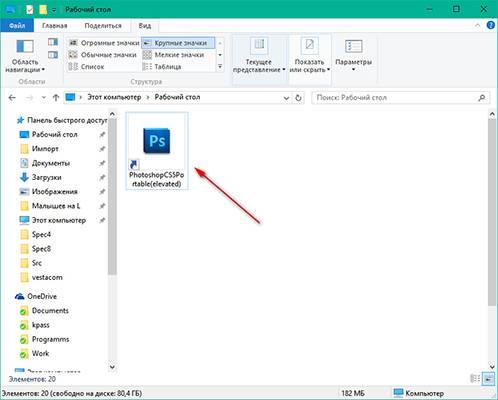Click the search Рабочий стол field
Screen dimensions: 498x400
[x=401, y=98]
